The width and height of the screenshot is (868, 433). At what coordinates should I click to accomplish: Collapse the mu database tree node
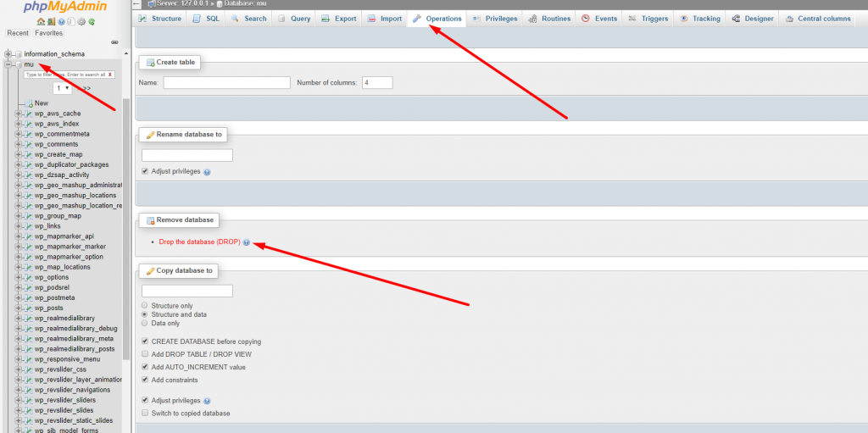[x=8, y=64]
